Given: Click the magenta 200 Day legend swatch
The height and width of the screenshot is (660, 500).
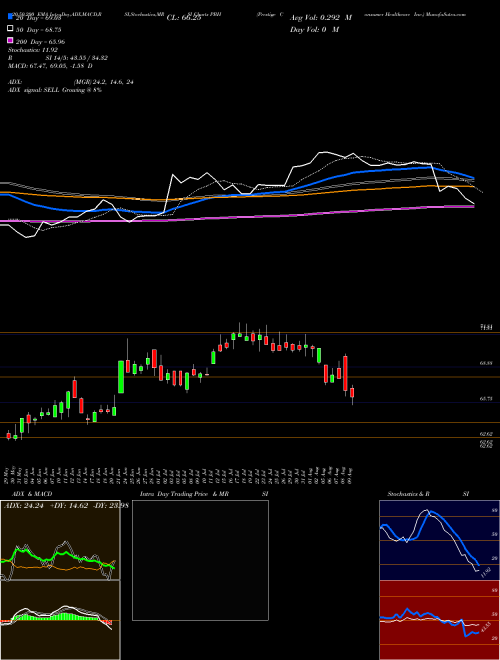Looking at the screenshot, I should point(10,40).
